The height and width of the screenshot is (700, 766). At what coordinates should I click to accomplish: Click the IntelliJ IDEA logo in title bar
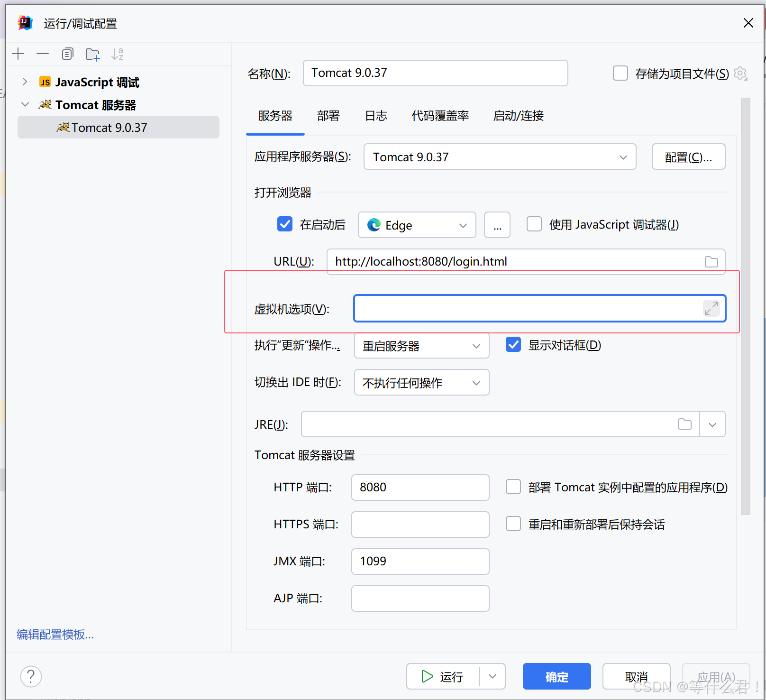point(25,23)
